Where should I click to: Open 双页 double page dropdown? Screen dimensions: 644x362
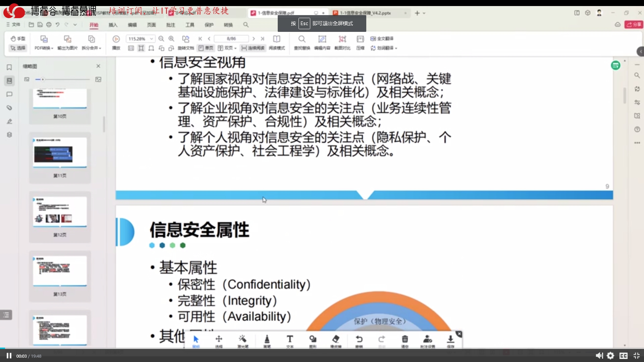[227, 48]
